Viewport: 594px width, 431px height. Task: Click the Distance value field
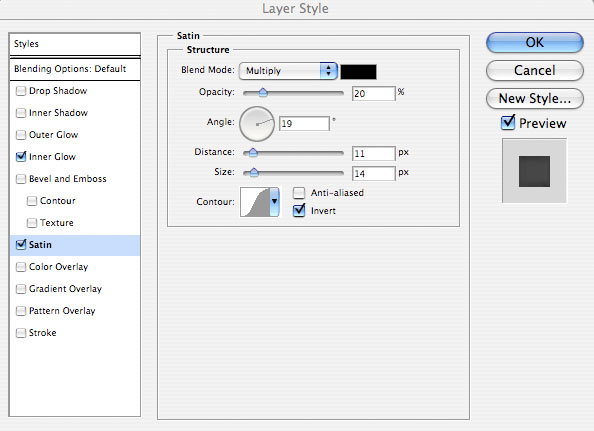(374, 153)
